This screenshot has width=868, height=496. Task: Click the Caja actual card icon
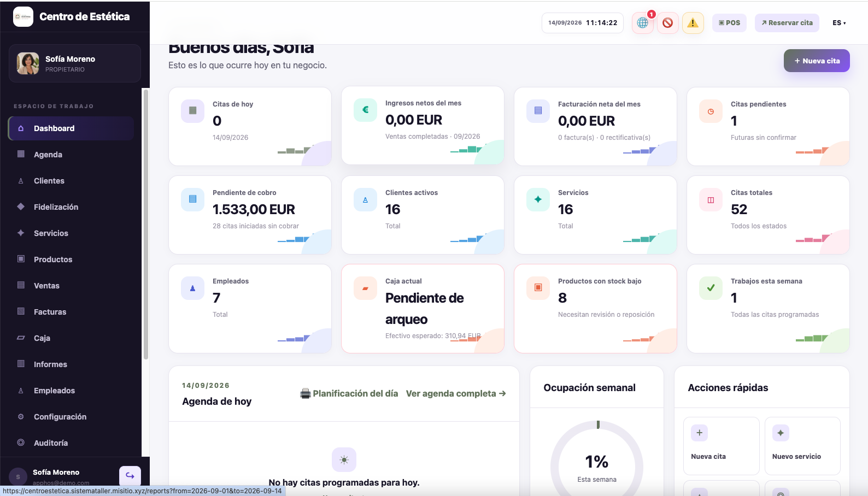tap(365, 288)
